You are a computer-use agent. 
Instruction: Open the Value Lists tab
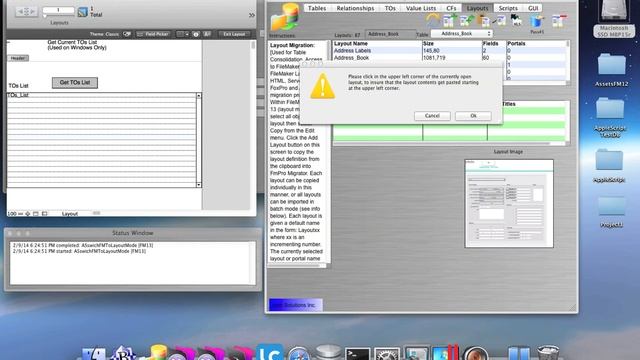point(421,8)
